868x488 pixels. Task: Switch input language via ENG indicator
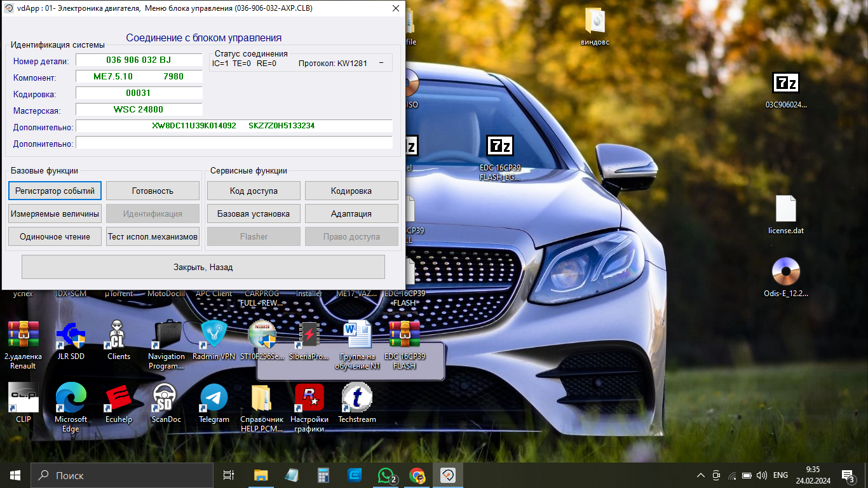click(780, 475)
